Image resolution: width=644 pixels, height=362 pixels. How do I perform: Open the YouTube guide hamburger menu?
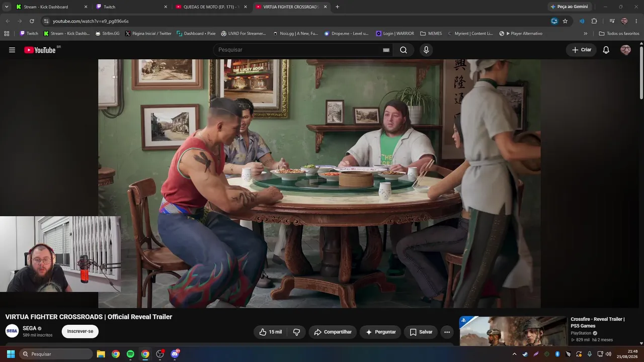(x=12, y=50)
